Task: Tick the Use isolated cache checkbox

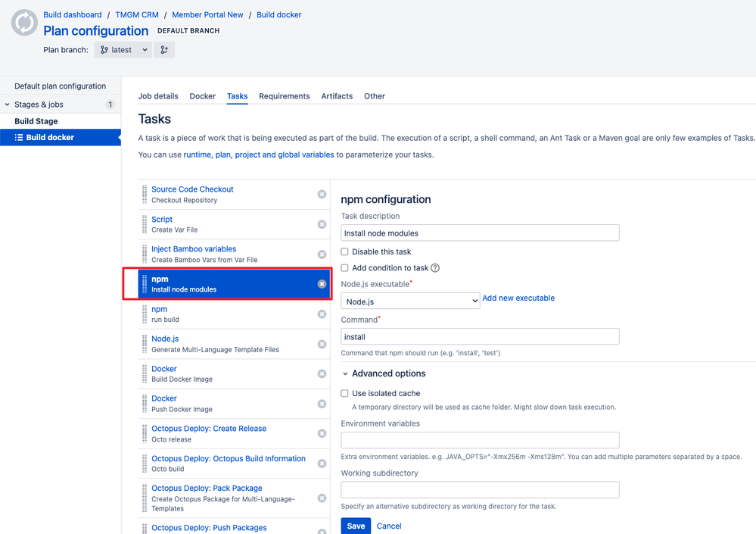Action: [344, 393]
